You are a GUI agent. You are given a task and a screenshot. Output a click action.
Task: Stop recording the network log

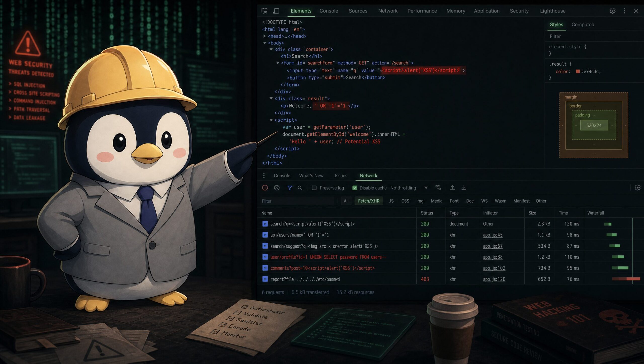pos(265,188)
